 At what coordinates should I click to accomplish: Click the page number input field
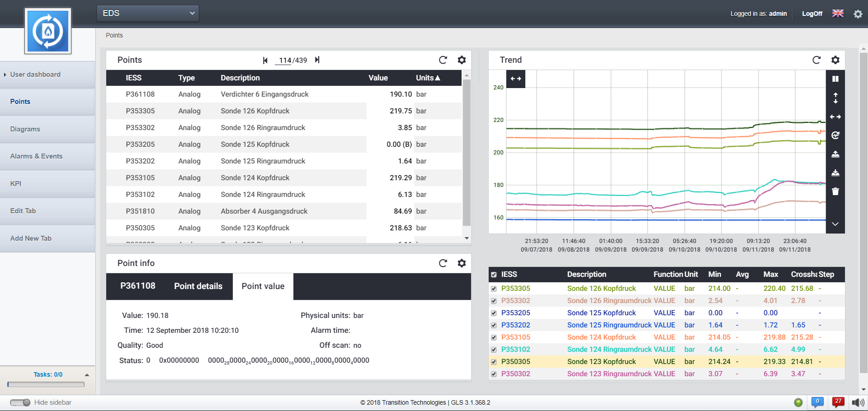click(284, 60)
